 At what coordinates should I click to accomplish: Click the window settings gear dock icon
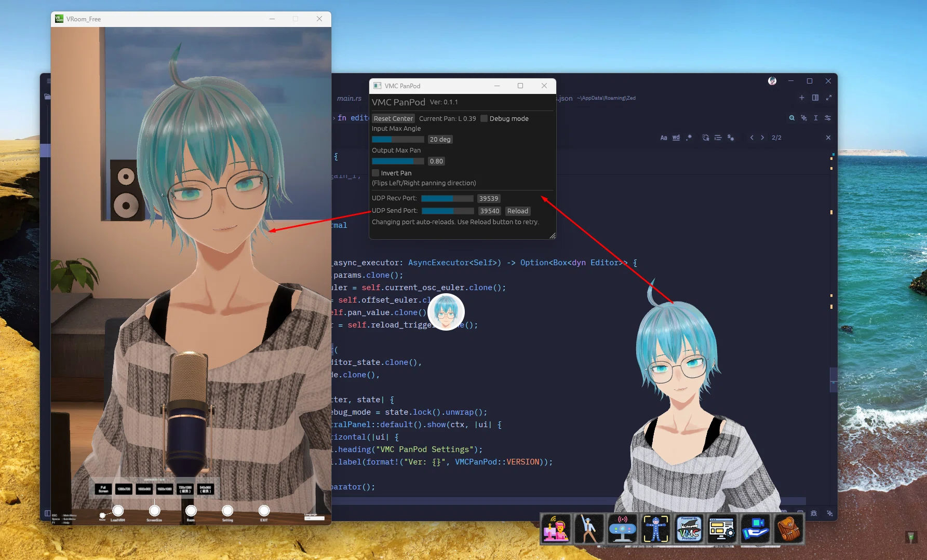pos(722,529)
